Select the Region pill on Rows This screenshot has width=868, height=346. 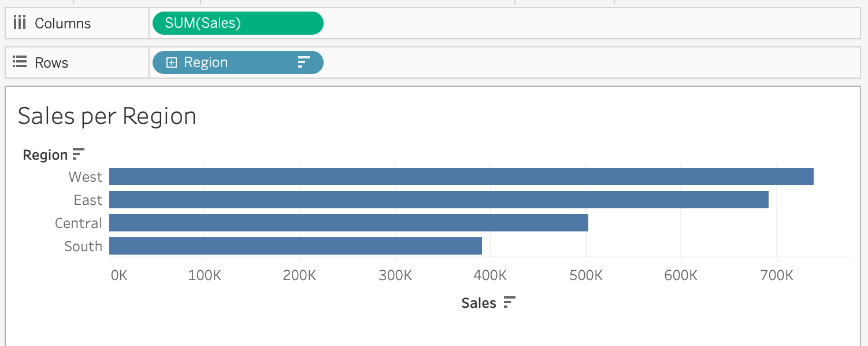[x=231, y=62]
